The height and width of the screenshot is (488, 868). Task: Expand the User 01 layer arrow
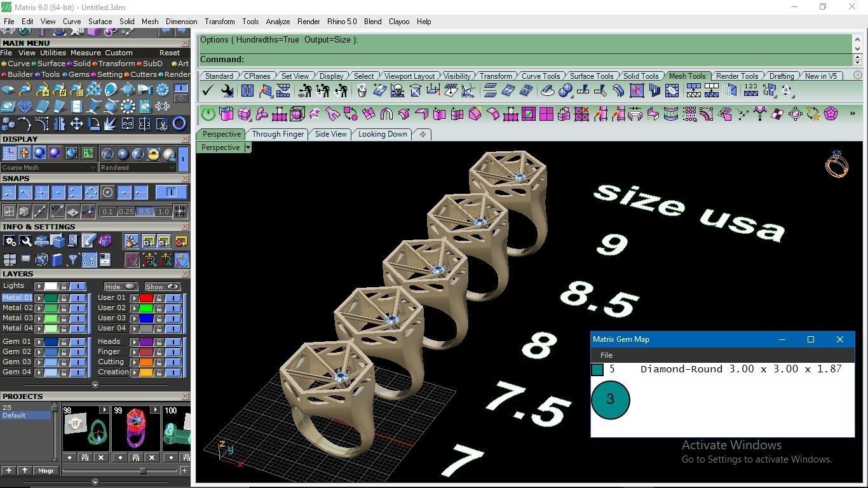tap(134, 298)
